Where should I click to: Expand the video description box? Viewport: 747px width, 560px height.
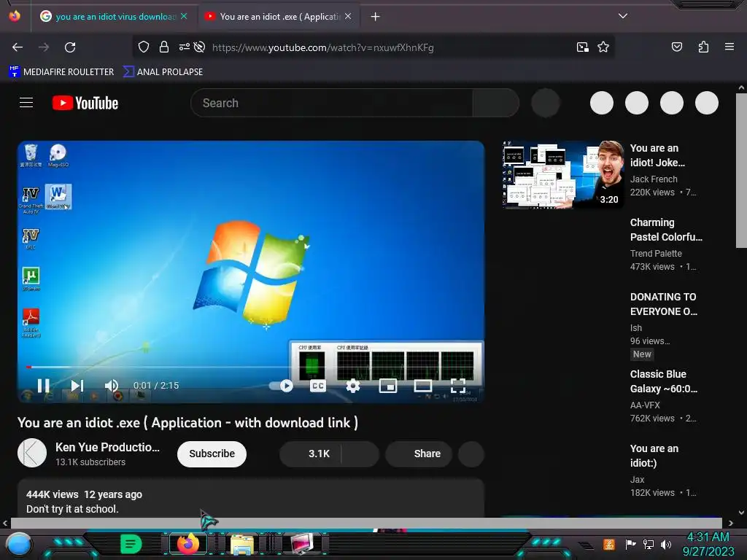(x=251, y=499)
